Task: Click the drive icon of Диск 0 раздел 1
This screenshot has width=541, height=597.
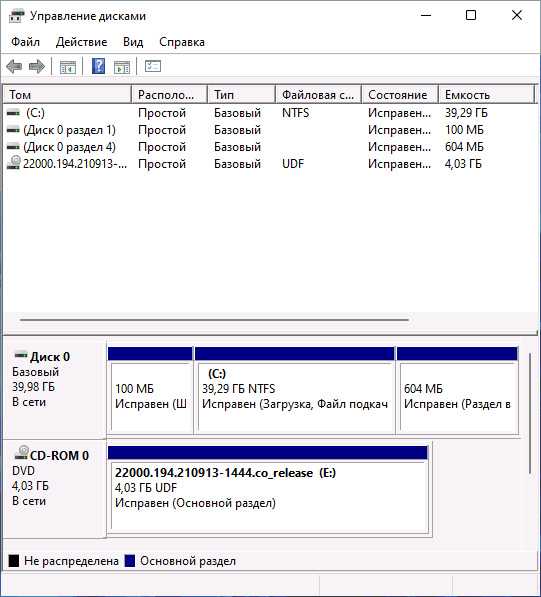Action: coord(13,130)
